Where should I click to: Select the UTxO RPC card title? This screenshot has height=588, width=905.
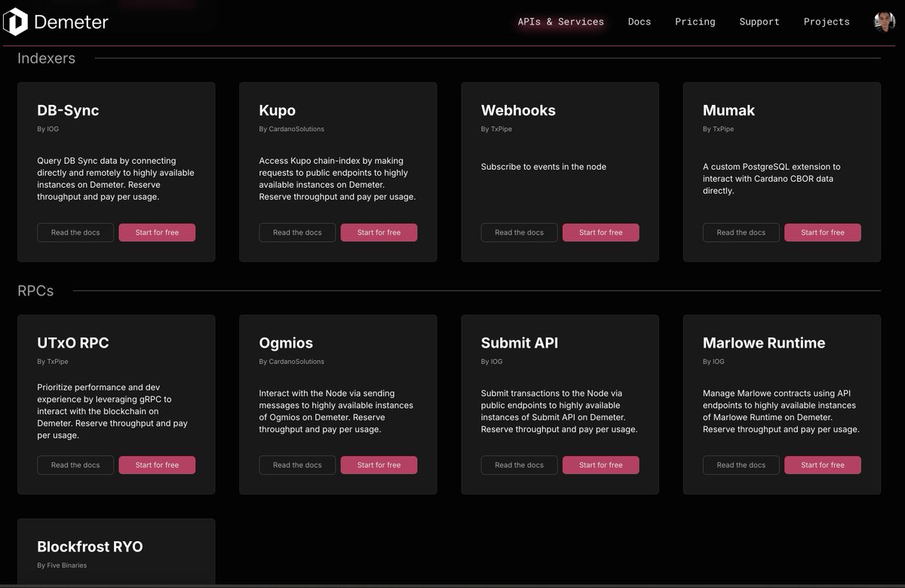[x=73, y=342]
